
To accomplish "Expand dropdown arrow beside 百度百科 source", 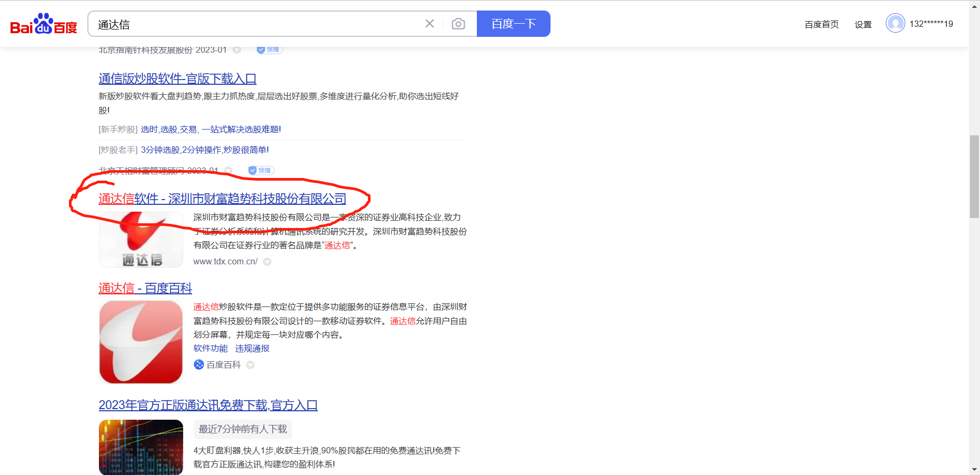I will [251, 365].
